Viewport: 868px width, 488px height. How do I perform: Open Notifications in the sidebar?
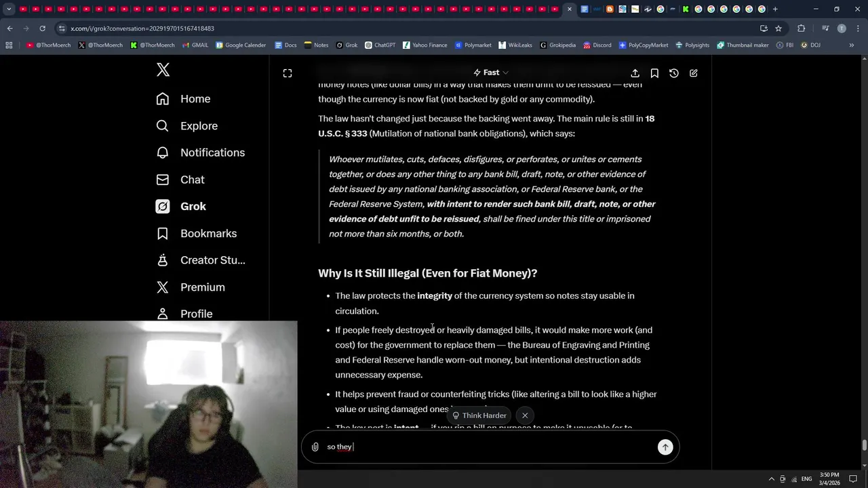pyautogui.click(x=200, y=152)
